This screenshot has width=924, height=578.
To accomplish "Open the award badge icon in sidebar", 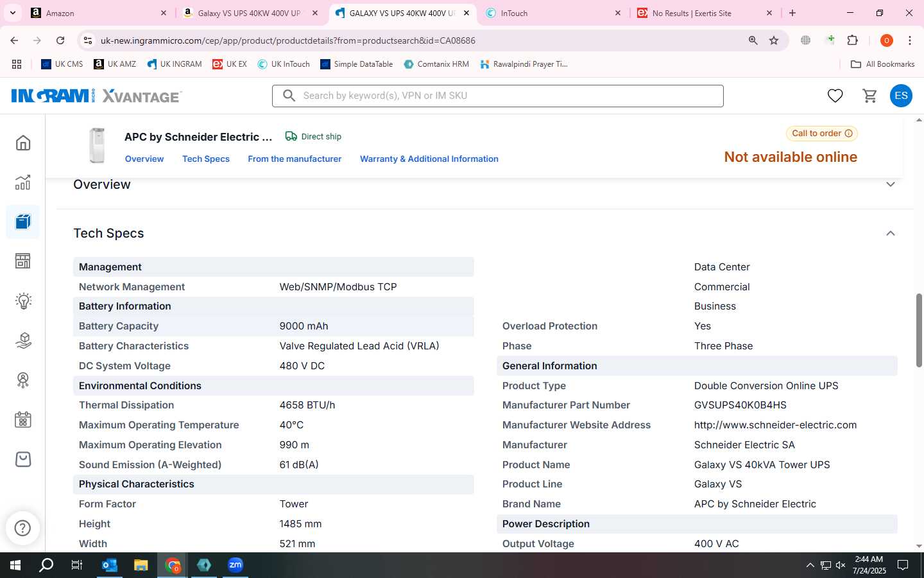I will 23,380.
